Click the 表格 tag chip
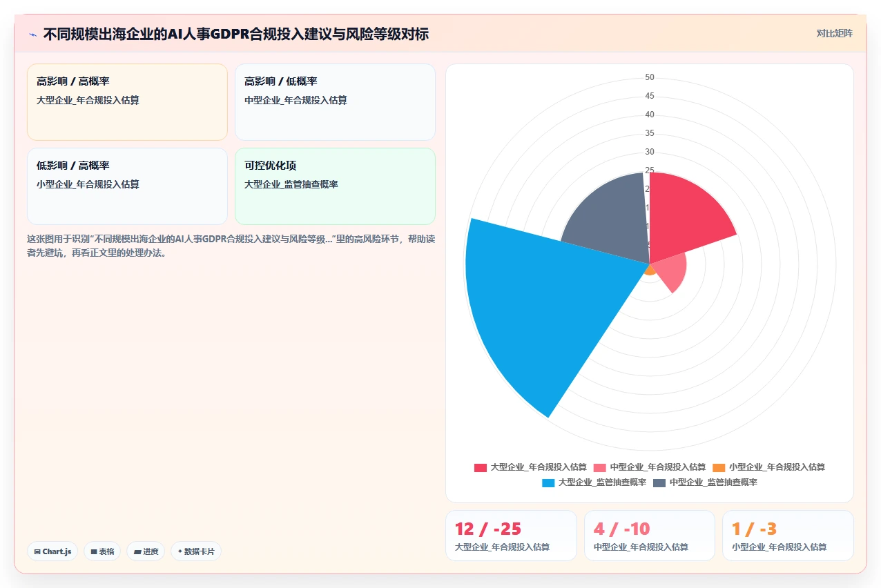Viewport: 881px width, 588px height. 102,551
